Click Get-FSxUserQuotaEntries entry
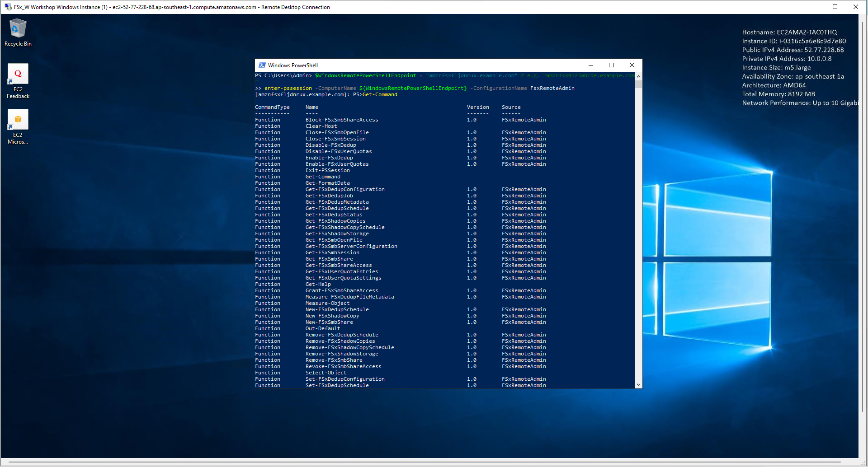This screenshot has width=868, height=467. click(x=342, y=271)
